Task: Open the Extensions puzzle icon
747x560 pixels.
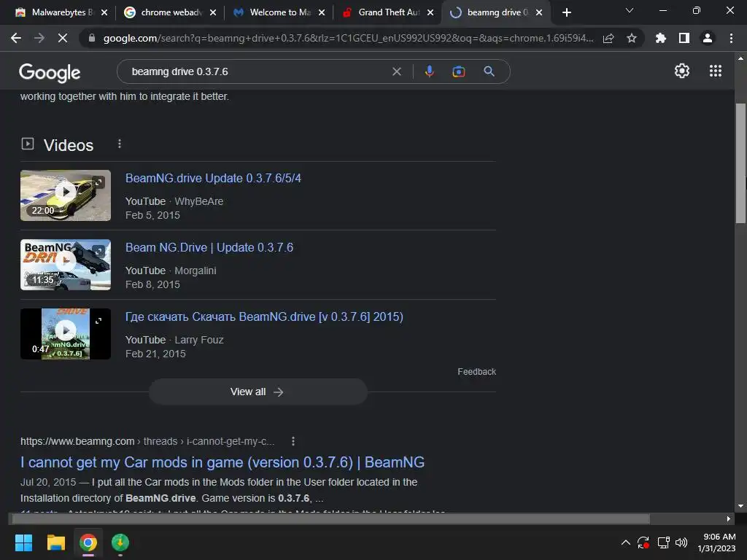Action: point(661,38)
